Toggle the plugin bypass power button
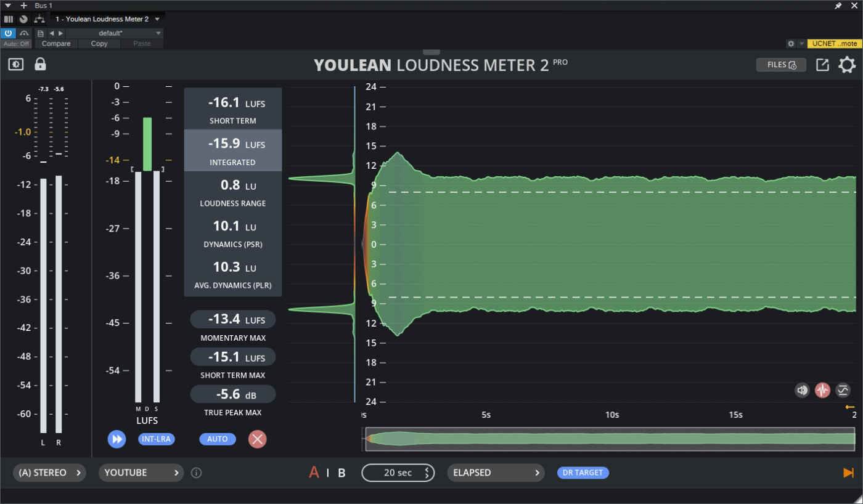 pos(8,33)
